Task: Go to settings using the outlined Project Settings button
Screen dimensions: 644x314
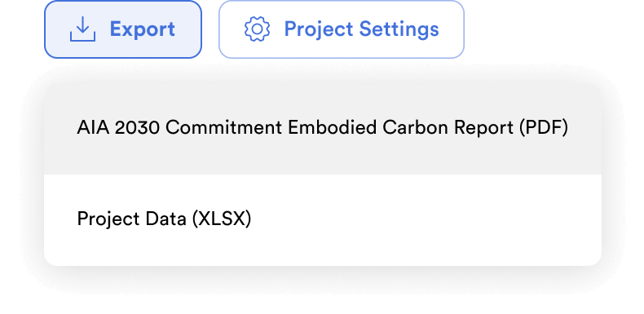Action: tap(342, 29)
